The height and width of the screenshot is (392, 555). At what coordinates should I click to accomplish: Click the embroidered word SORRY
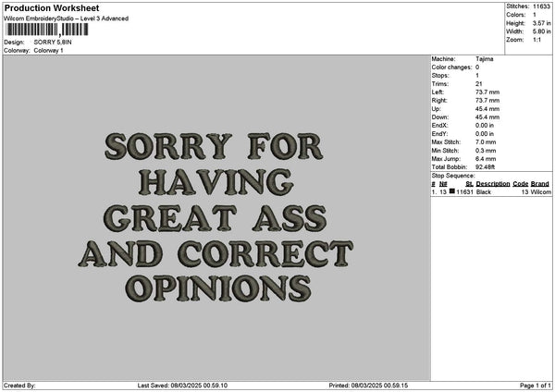tap(168, 146)
